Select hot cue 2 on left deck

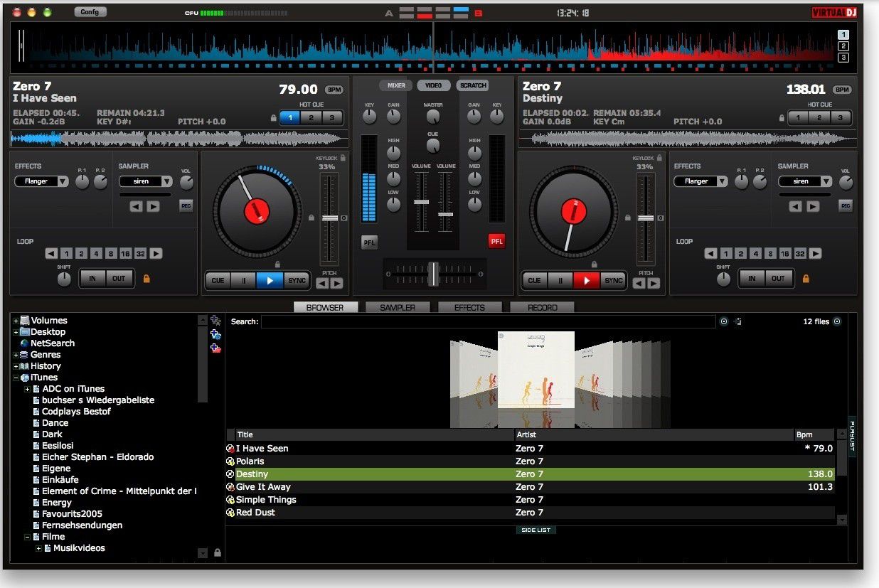(x=311, y=118)
